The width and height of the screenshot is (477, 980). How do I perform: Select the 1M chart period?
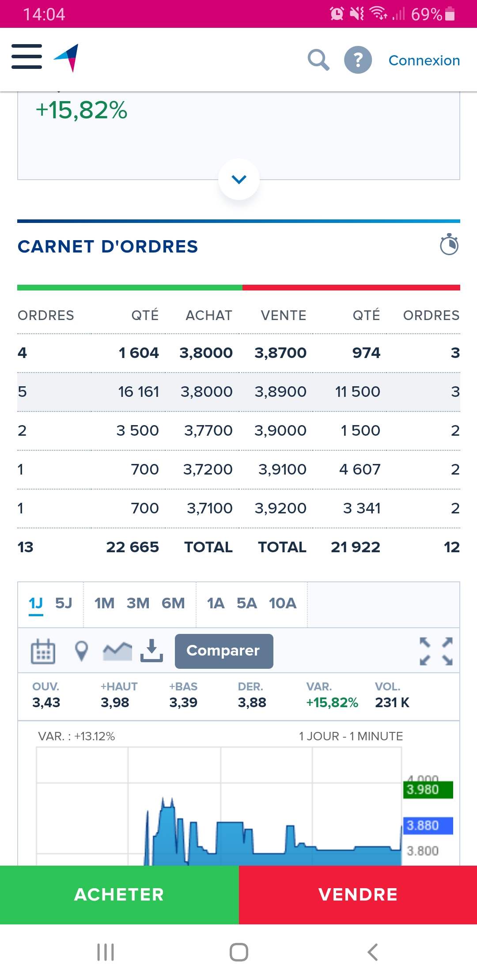104,603
